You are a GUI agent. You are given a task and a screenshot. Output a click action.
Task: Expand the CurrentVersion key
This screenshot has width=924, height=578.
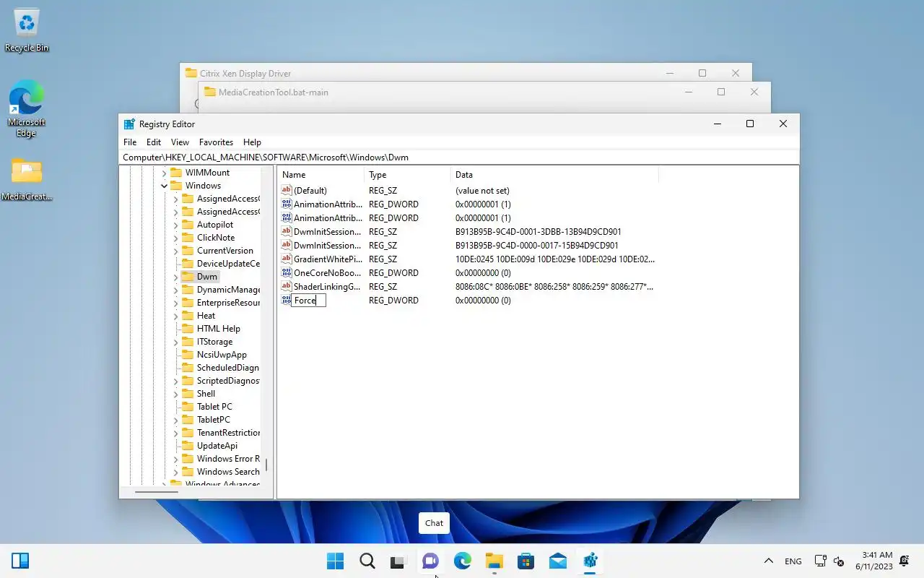(175, 251)
